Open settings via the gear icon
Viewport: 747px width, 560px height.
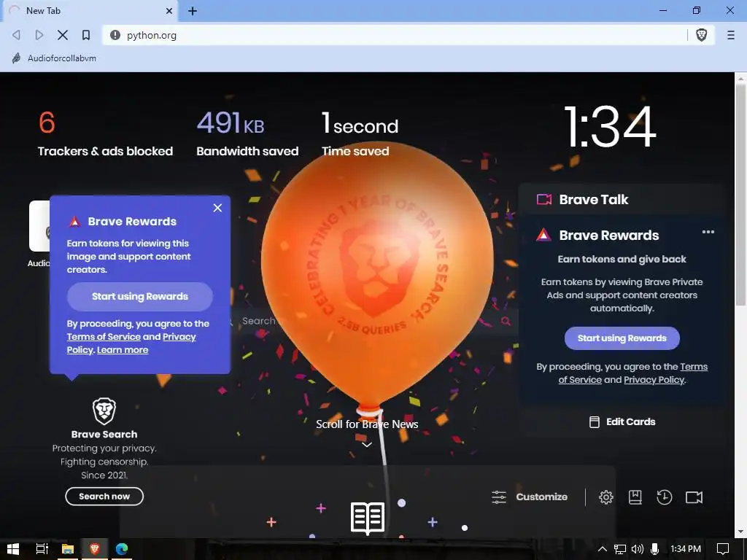pyautogui.click(x=605, y=497)
